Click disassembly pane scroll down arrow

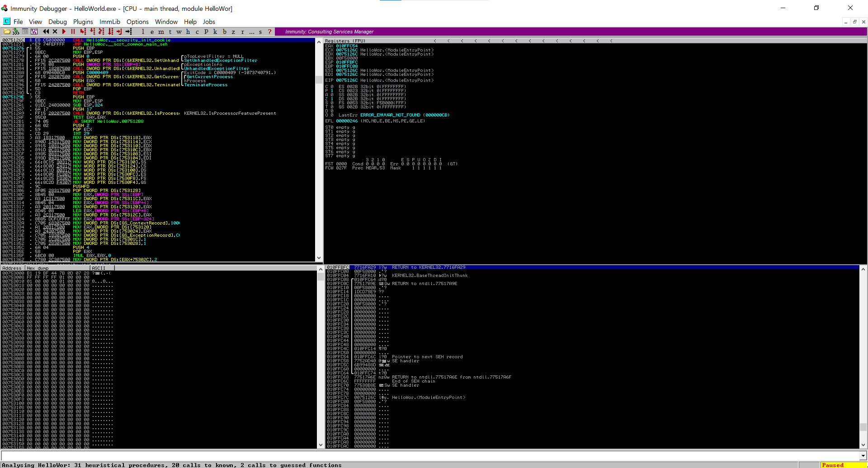click(319, 258)
